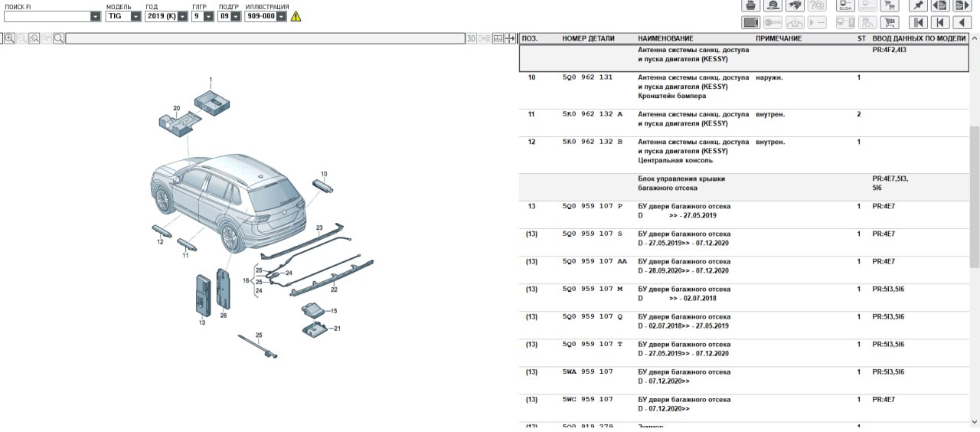Click the small shopping carts icon

tap(890, 5)
